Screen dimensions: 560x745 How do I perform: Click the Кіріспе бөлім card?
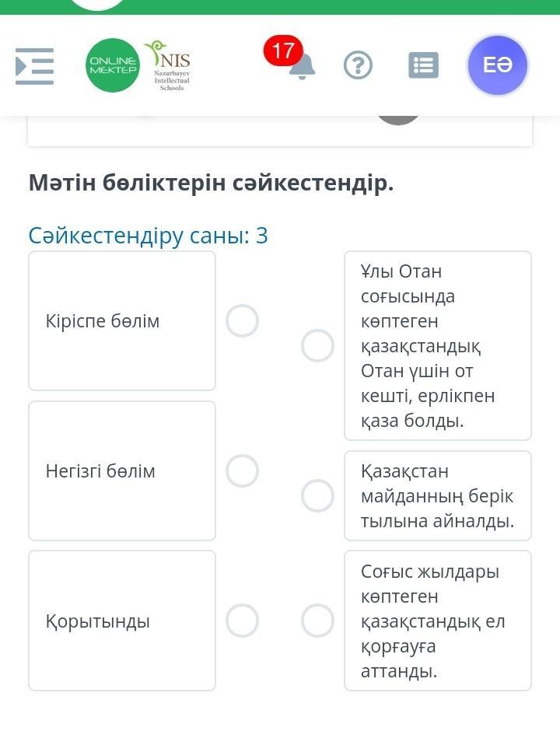122,320
